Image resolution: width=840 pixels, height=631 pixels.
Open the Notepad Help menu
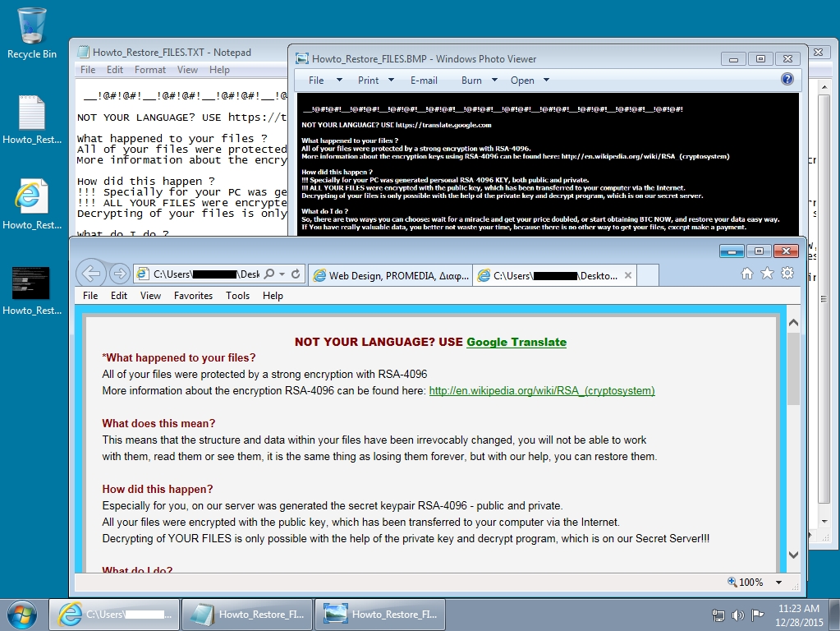[x=219, y=70]
